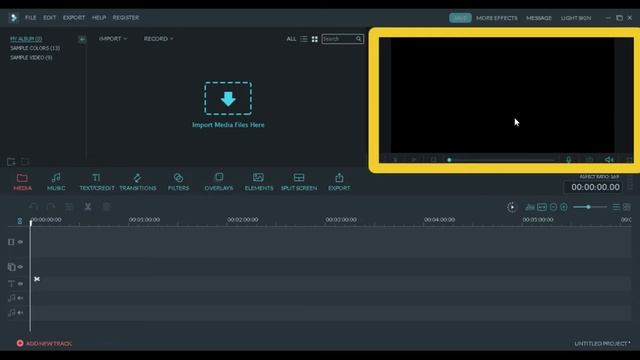The height and width of the screenshot is (360, 640).
Task: Select MY ALBUM (0) in library
Action: (x=26, y=39)
